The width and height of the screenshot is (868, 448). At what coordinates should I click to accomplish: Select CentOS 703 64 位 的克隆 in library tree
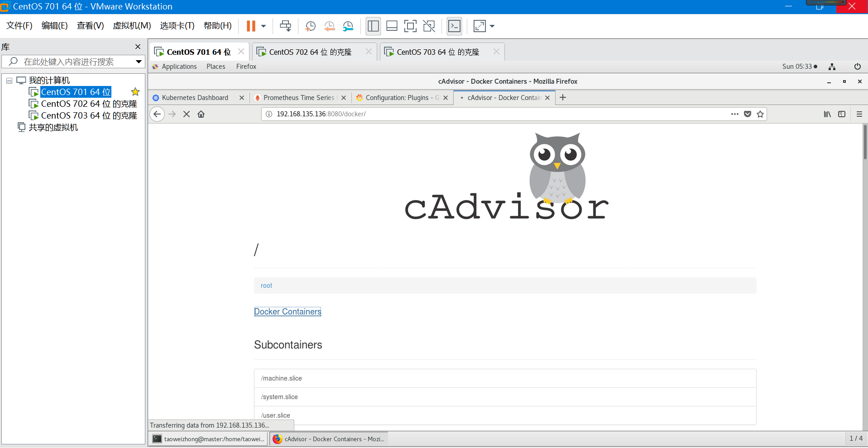point(89,115)
